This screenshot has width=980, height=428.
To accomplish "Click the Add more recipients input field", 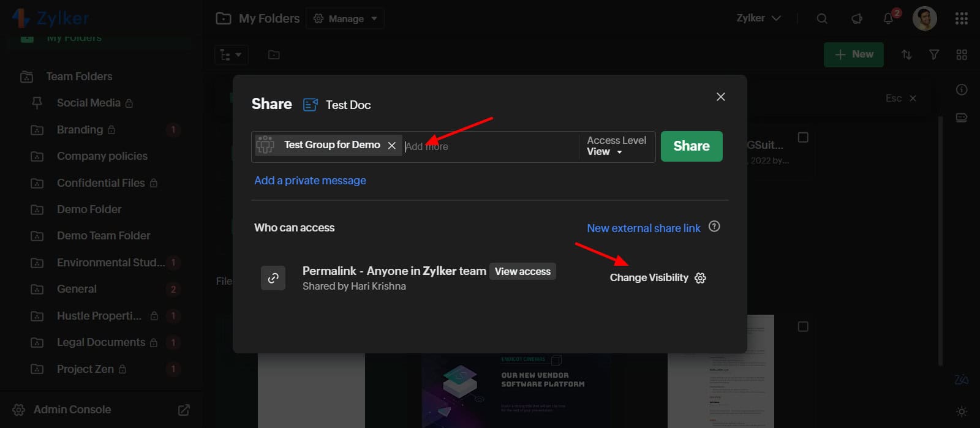I will point(490,147).
